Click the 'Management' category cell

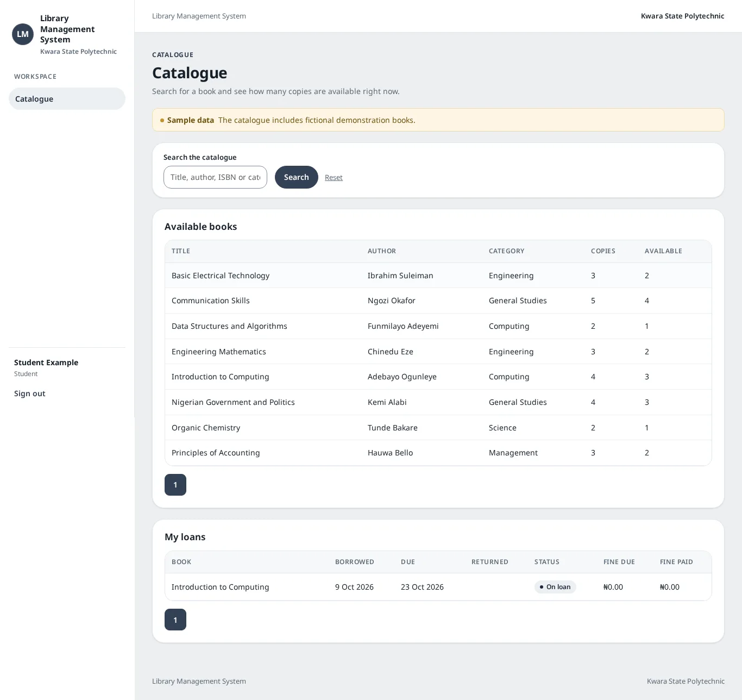click(x=513, y=453)
